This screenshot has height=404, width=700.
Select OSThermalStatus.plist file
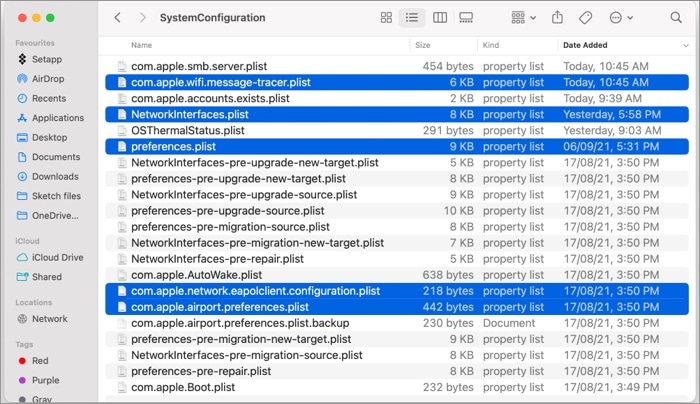397,131
